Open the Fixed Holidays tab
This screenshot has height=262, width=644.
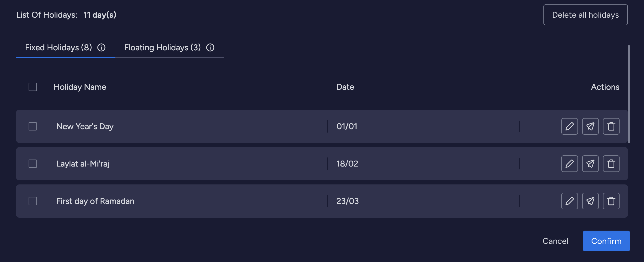58,47
